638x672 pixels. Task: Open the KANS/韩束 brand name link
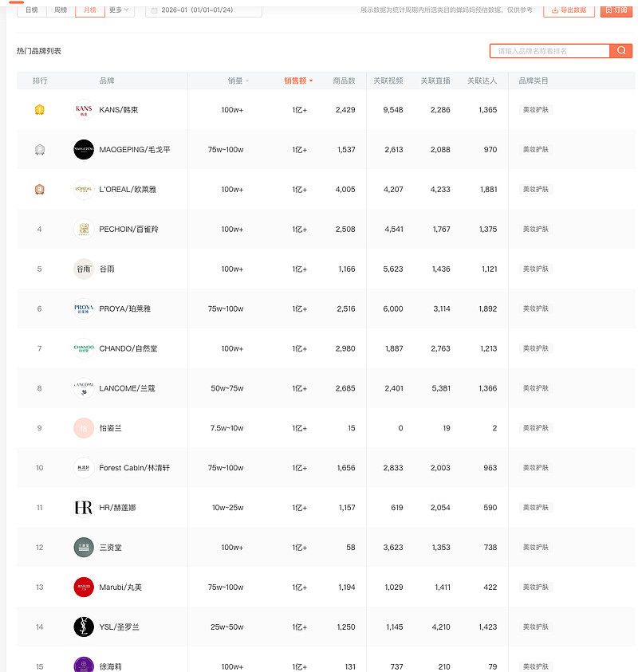point(119,110)
